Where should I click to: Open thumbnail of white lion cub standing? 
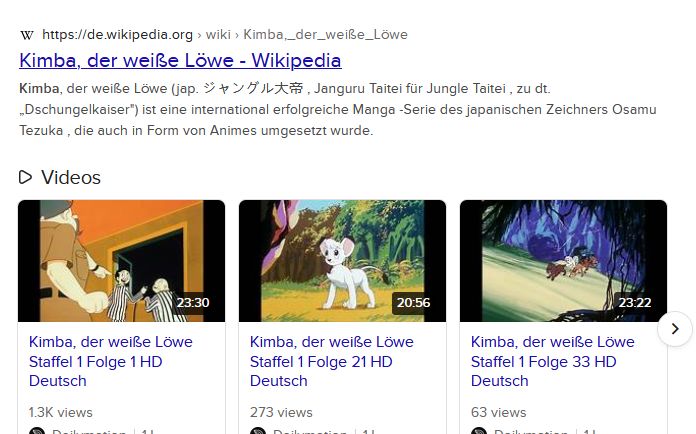pos(342,261)
